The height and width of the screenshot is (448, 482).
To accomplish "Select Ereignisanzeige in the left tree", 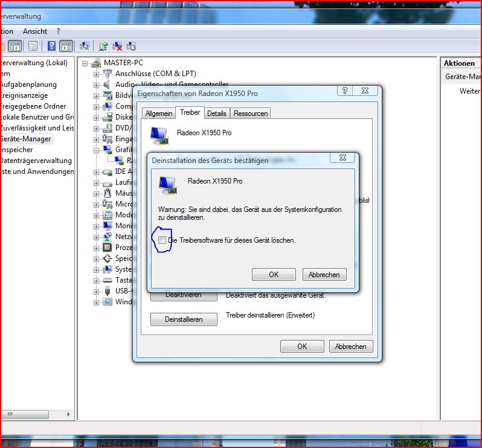I will 24,95.
